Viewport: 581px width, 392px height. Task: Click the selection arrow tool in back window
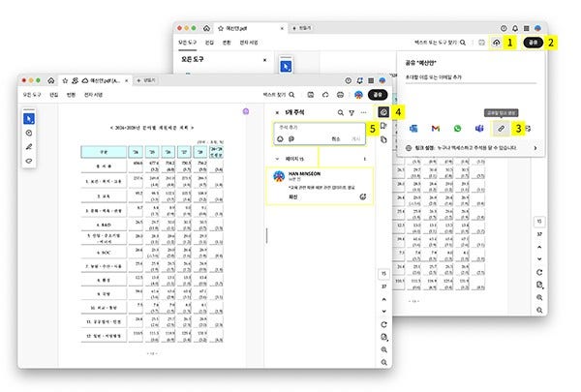(x=286, y=67)
